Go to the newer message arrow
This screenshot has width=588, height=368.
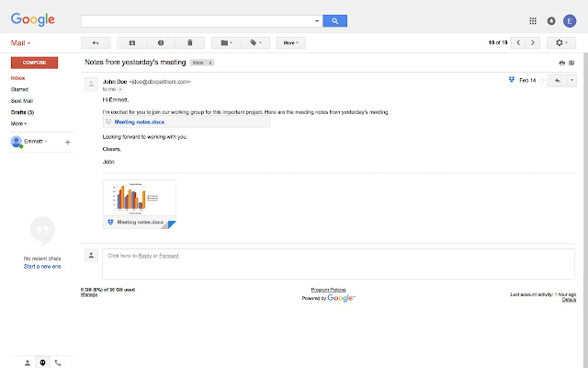point(518,43)
